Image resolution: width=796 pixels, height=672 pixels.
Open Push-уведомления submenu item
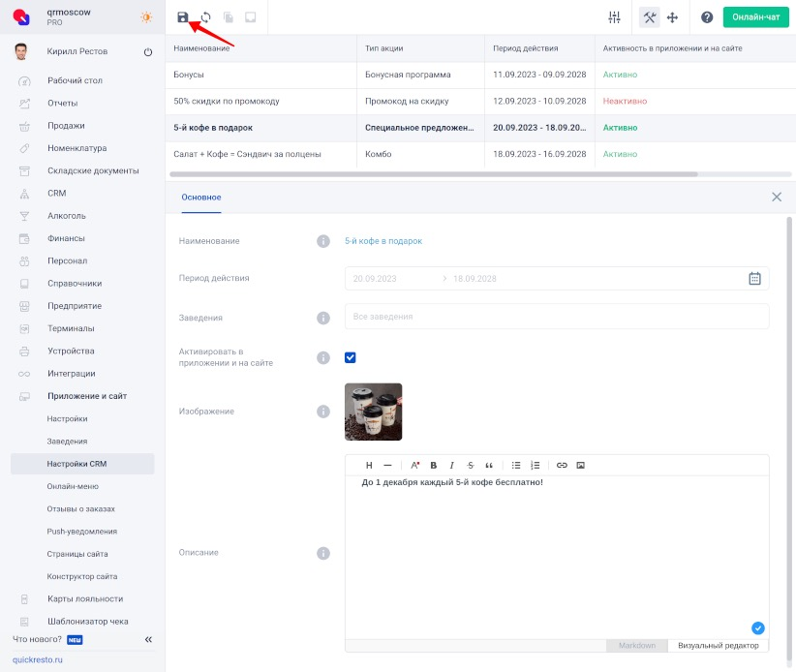(x=81, y=532)
